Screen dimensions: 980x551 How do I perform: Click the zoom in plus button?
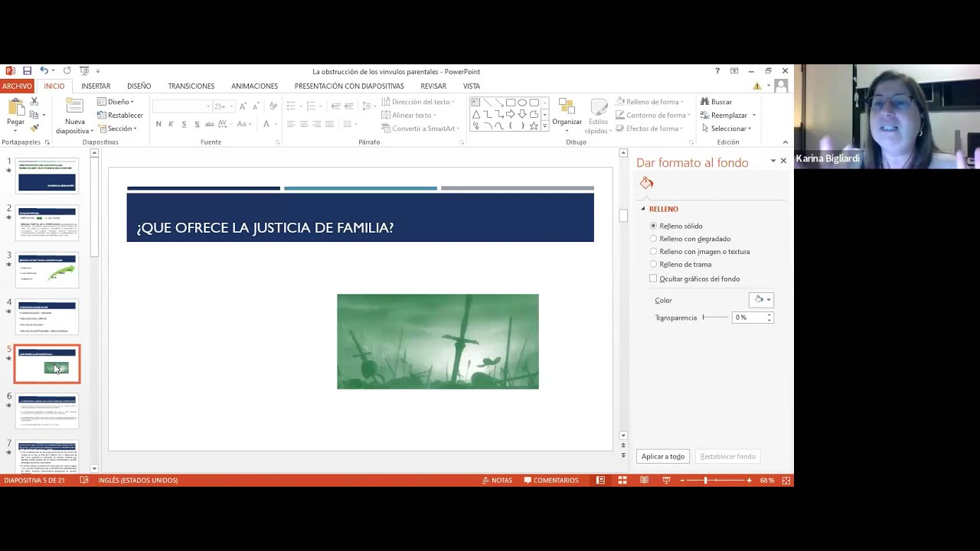[x=749, y=481]
